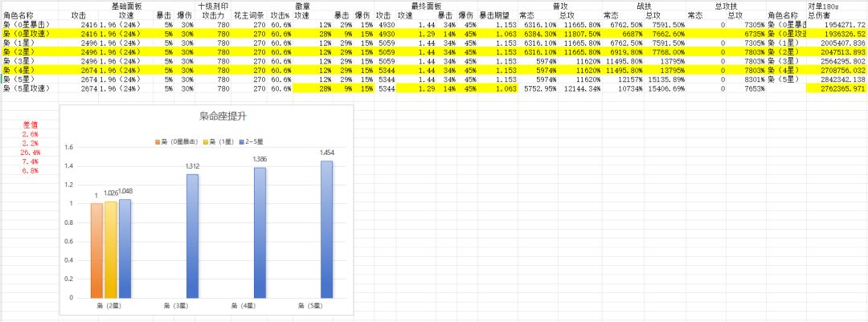The height and width of the screenshot is (322, 868).
Task: Click the 攻击力 column header
Action: coord(212,15)
